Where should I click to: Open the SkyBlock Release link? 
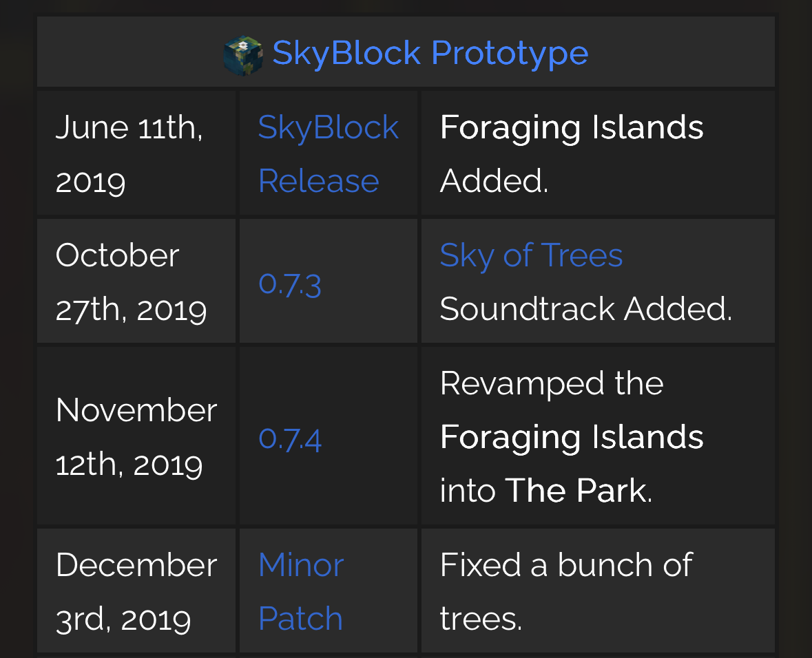pyautogui.click(x=329, y=153)
